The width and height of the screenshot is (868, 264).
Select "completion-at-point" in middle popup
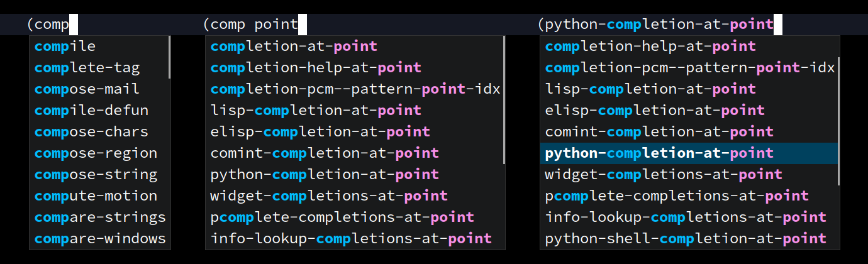coord(355,47)
